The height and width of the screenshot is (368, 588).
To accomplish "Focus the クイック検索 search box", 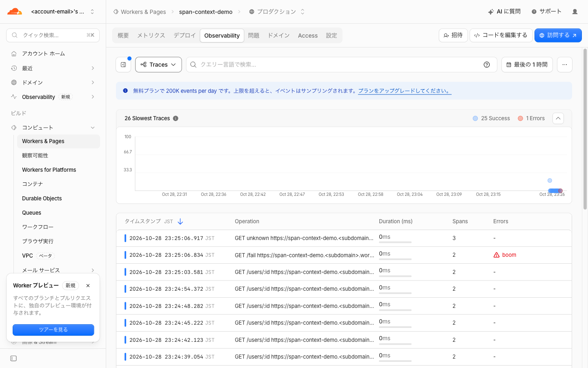I will click(53, 36).
